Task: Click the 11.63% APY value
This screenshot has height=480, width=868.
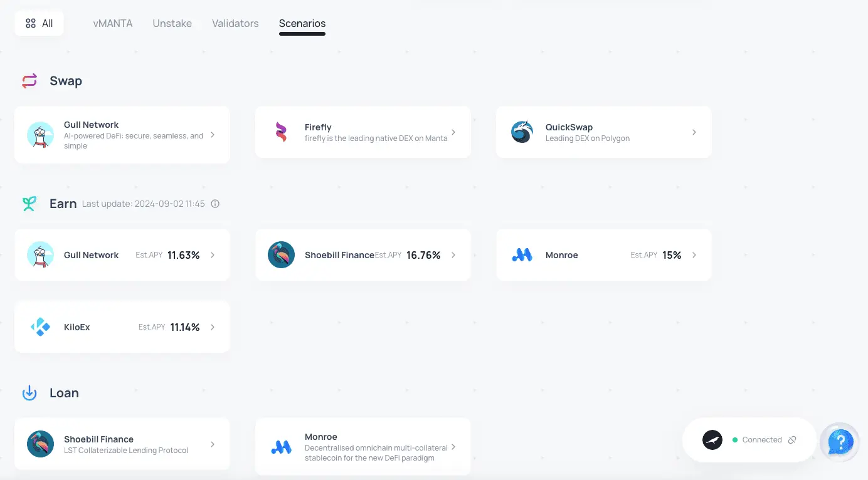Action: [x=184, y=255]
